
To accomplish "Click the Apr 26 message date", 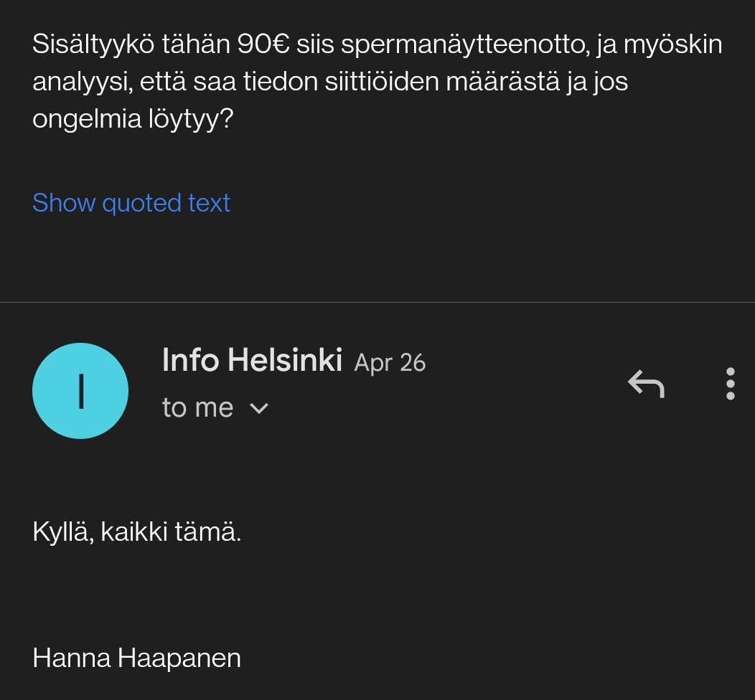I will [390, 363].
